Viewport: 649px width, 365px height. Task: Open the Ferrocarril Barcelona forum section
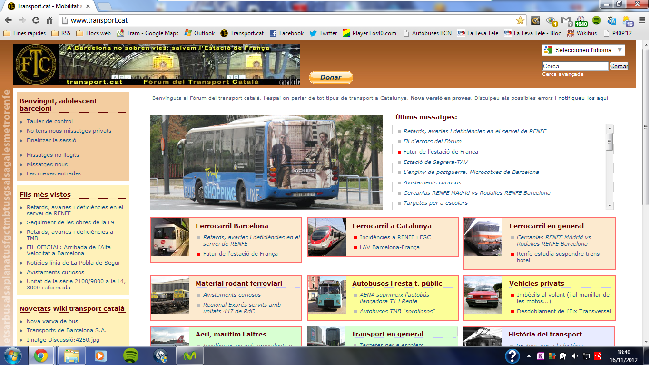(232, 226)
